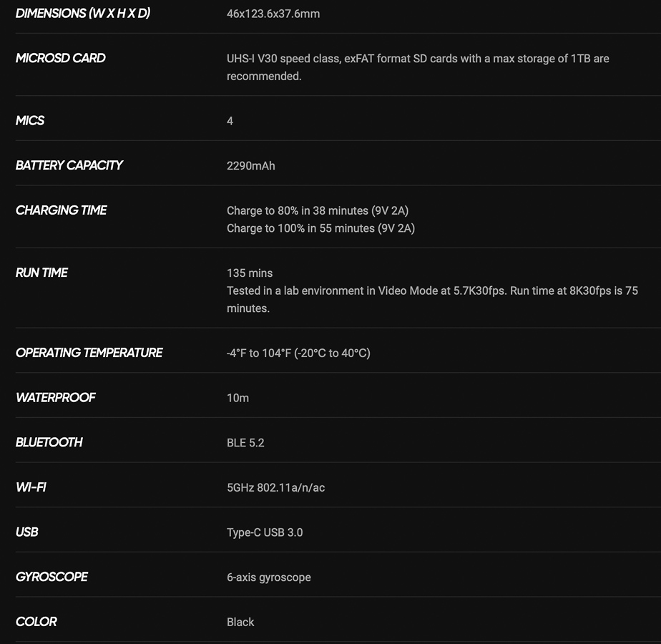Click the Gyroscope spec label
The image size is (661, 644).
point(52,577)
